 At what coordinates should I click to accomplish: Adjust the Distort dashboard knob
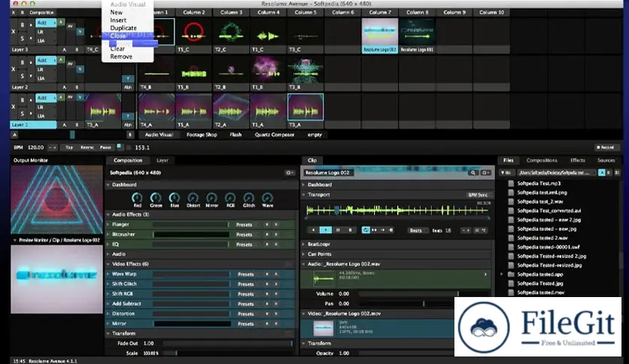pyautogui.click(x=193, y=197)
